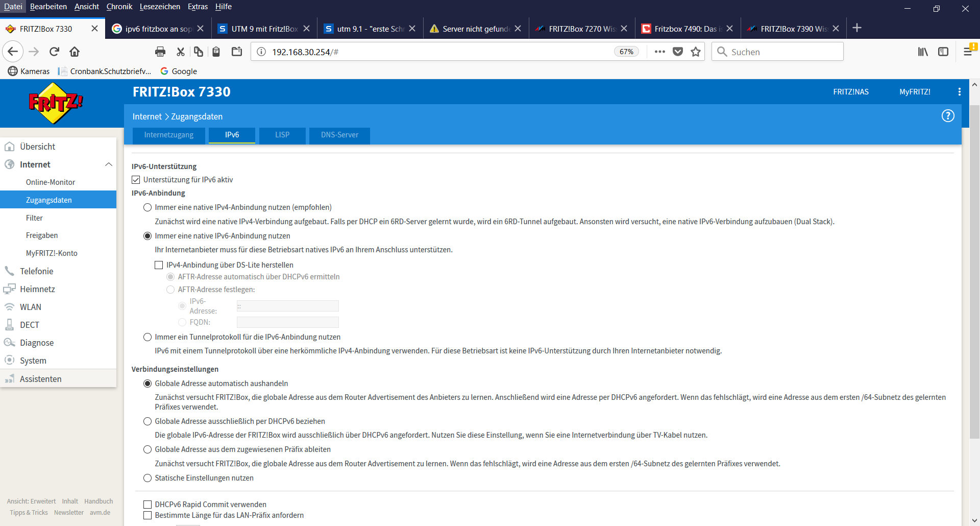
Task: Enable Bestimmte Länge für LAN-Präfix checkbox
Action: pos(148,515)
